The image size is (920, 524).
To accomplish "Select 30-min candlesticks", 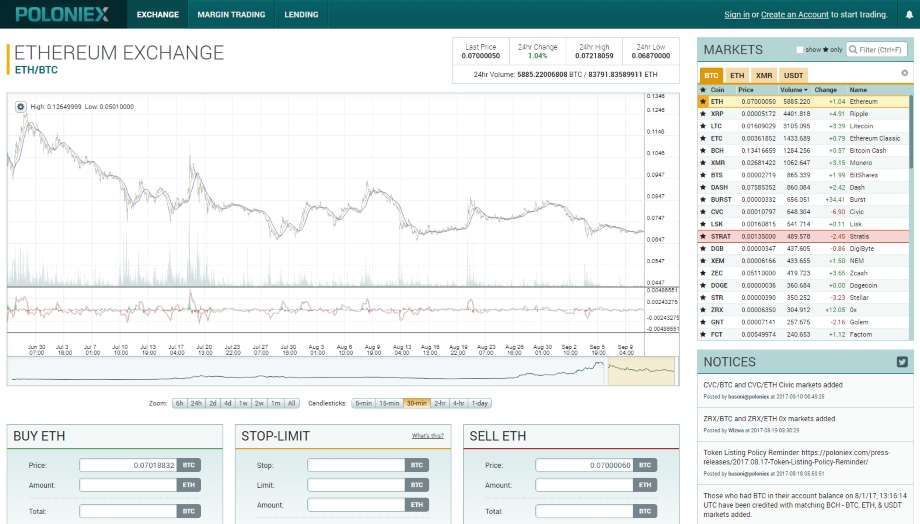I will point(417,404).
